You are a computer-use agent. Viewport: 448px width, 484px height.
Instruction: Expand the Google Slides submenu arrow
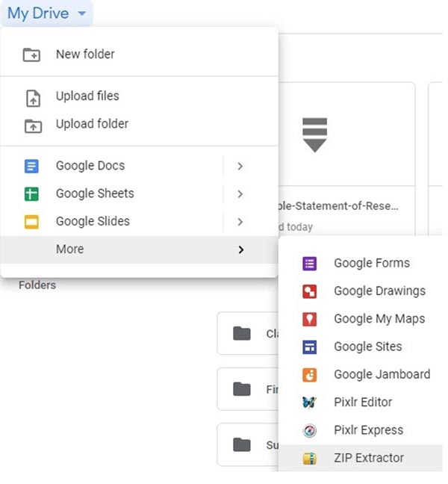(x=240, y=222)
